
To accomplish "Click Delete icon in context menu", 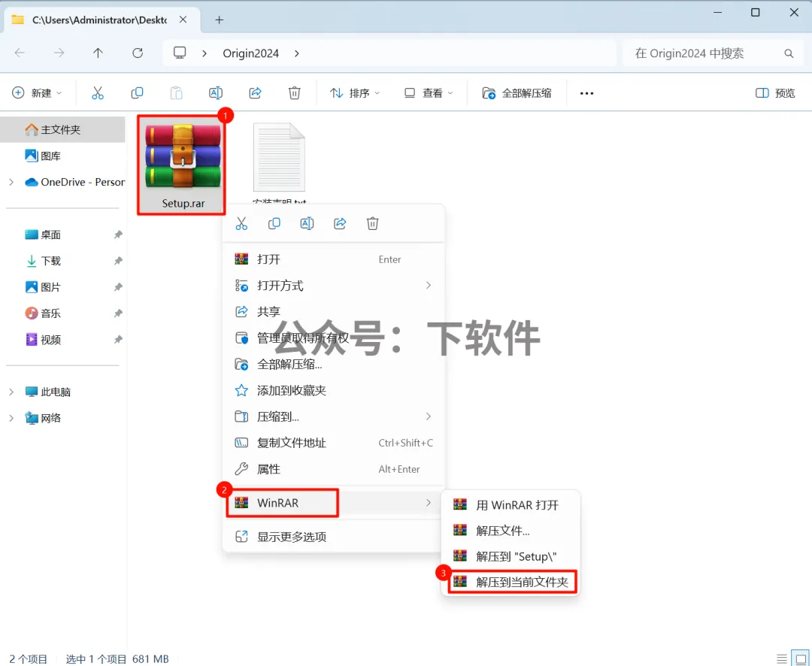I will pos(372,224).
